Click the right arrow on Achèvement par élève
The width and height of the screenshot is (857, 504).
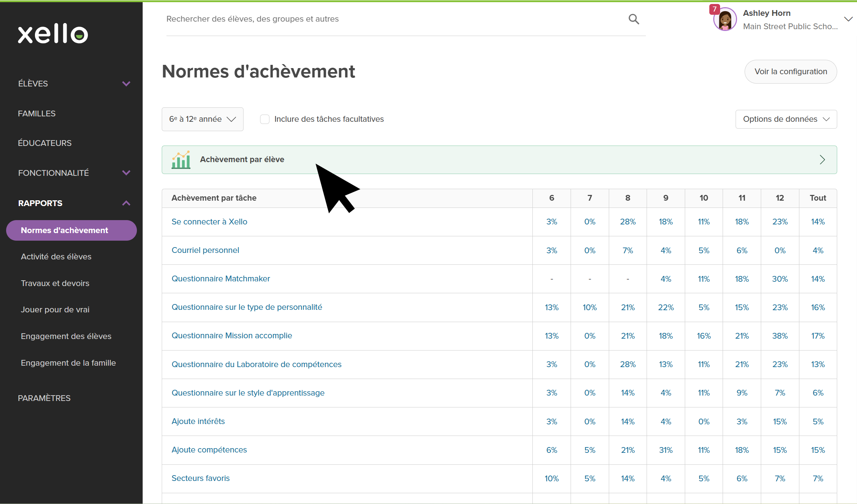coord(822,160)
